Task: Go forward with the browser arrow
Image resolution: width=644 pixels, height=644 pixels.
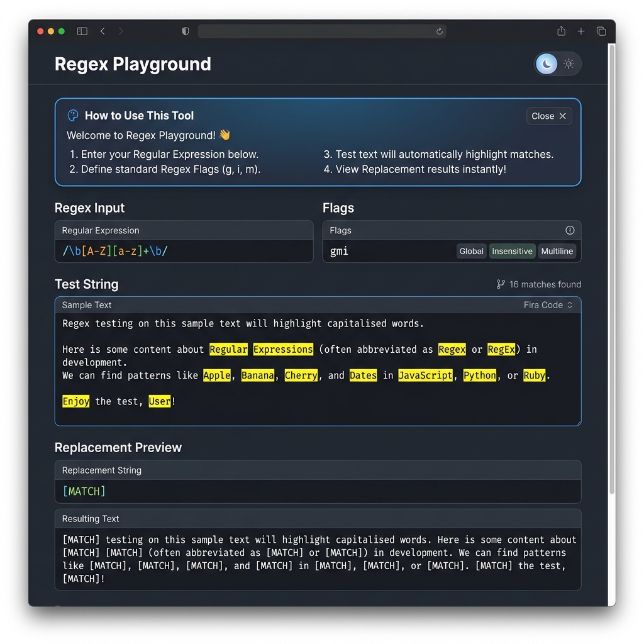Action: pyautogui.click(x=121, y=31)
